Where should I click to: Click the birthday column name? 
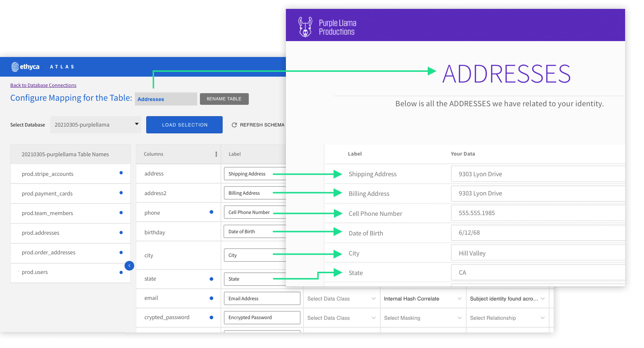[x=155, y=232]
